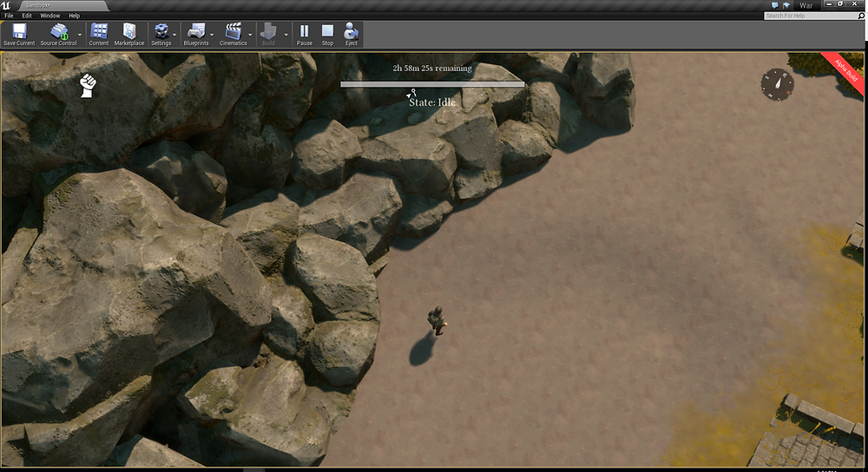Open the Settings gear button
Screen dimensions: 868x472
(161, 35)
